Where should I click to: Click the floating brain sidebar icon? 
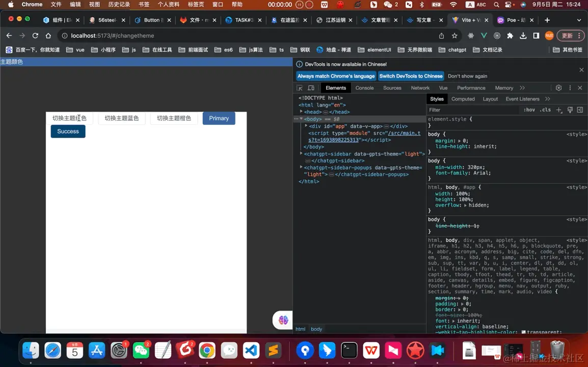(x=283, y=320)
